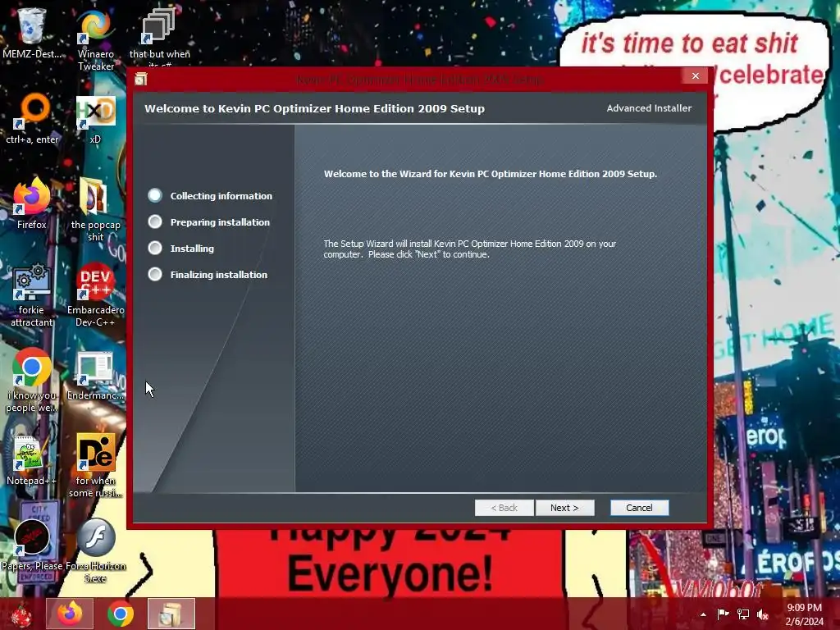Viewport: 840px width, 630px height.
Task: Open Chrome from the taskbar
Action: click(x=121, y=614)
